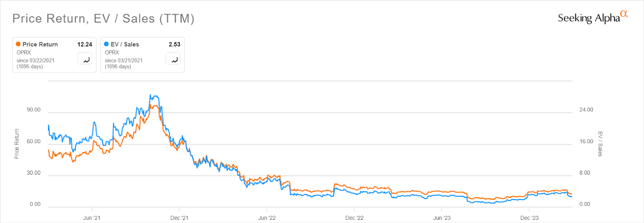Click the orange Price Return legend dot

[18, 44]
